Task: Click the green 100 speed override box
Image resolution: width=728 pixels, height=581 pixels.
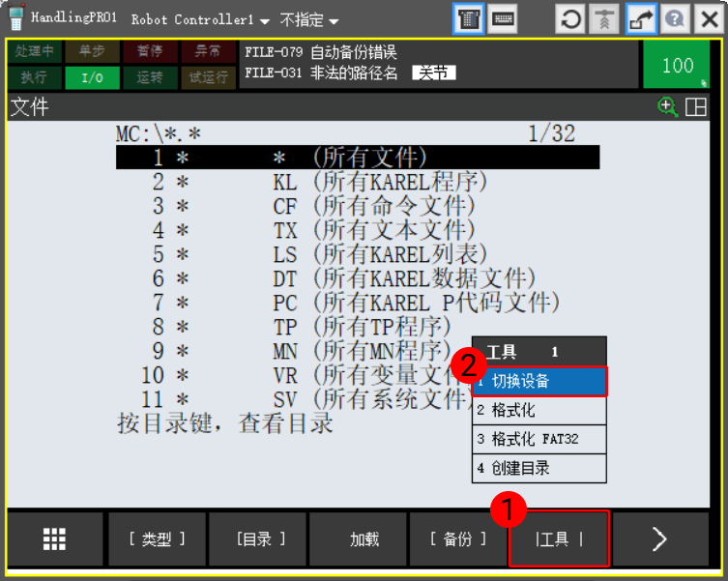Action: (x=677, y=65)
